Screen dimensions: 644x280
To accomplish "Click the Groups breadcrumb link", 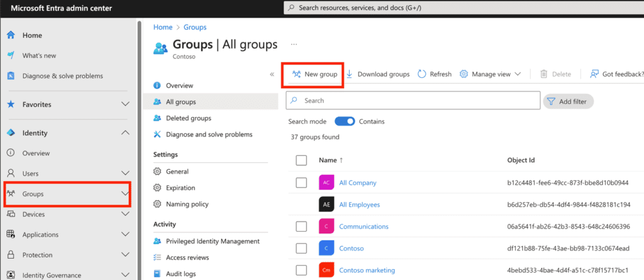I will (195, 27).
